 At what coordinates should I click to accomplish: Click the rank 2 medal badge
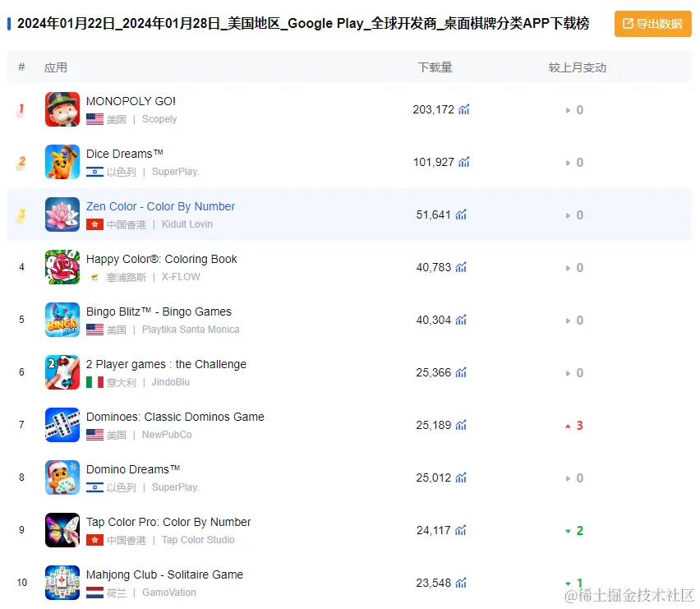21,163
